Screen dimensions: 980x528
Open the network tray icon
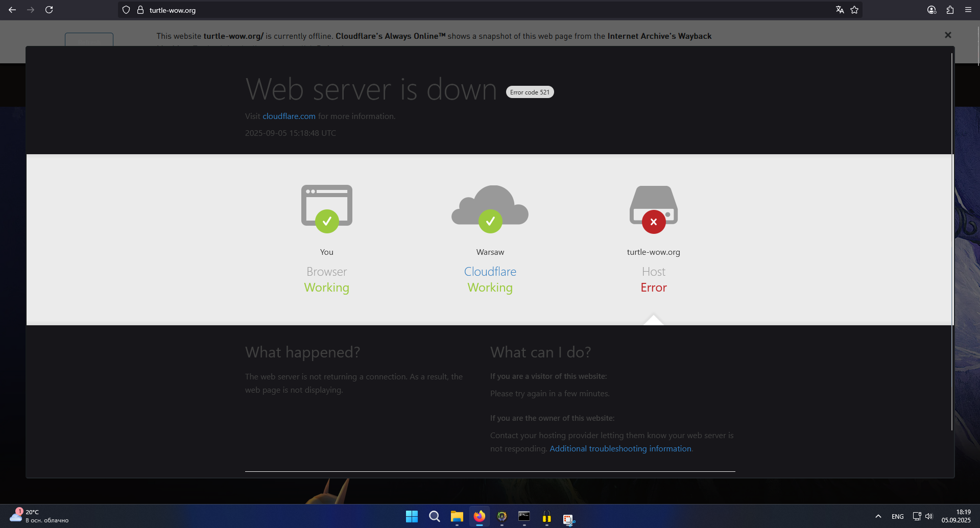click(917, 516)
